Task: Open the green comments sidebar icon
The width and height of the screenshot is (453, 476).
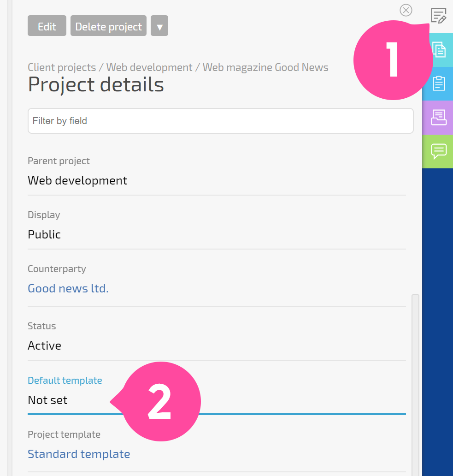Action: click(x=438, y=151)
